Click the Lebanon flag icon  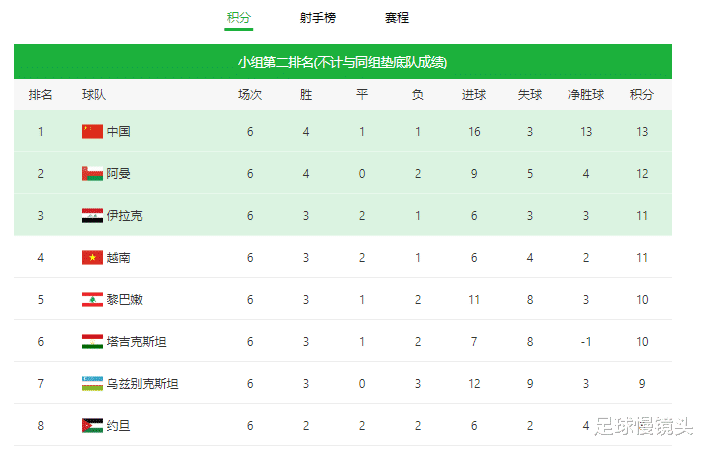point(92,299)
